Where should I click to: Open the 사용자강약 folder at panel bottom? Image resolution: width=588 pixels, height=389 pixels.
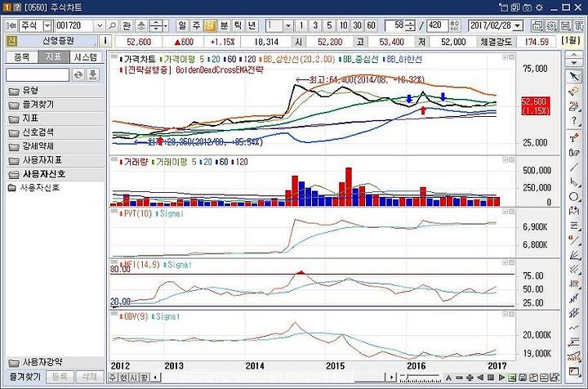tap(55, 363)
